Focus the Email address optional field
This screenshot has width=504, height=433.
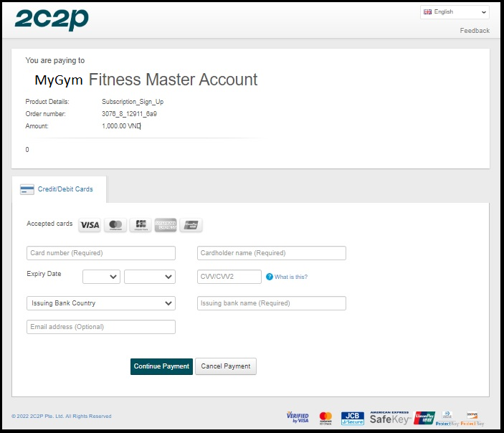(101, 327)
